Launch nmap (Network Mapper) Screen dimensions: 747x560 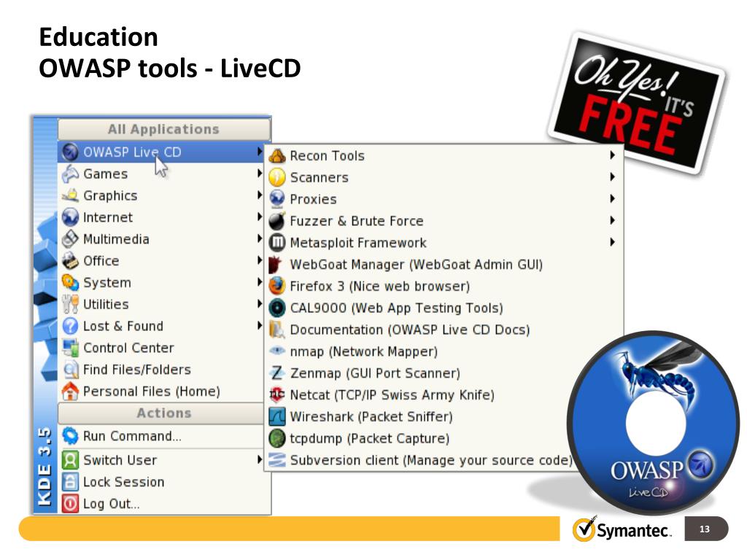coord(444,351)
